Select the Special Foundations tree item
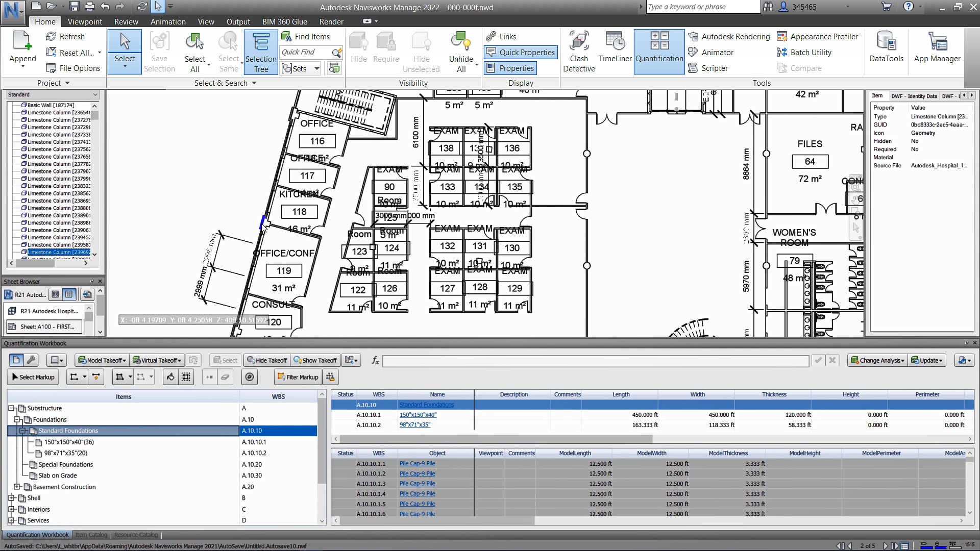 65,464
